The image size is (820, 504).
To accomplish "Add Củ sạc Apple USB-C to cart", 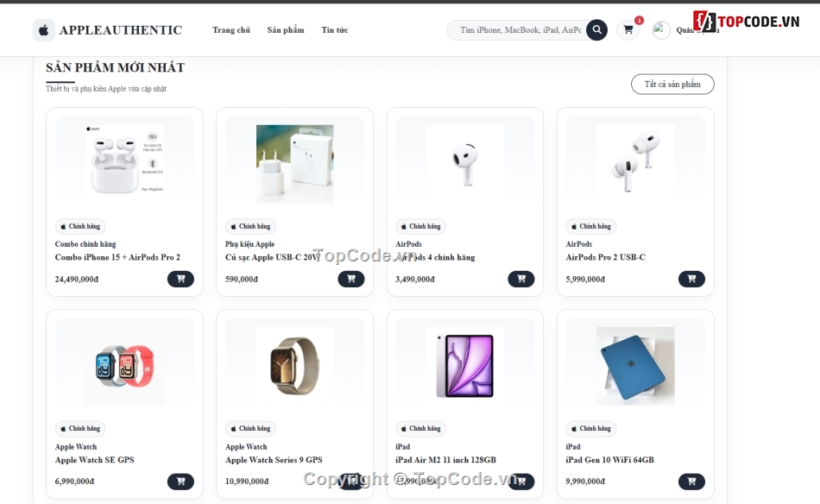I will point(351,279).
